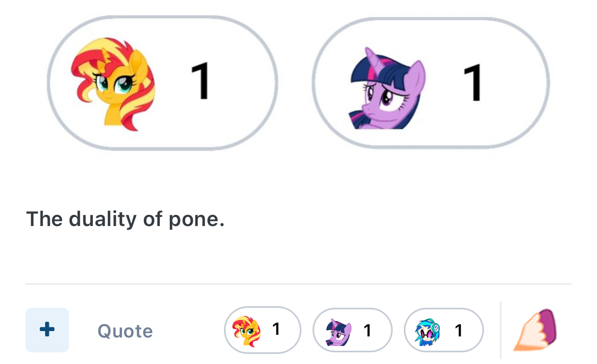597x364 pixels.
Task: Toggle the small Twilight Sparkle reaction pill
Action: coord(352,330)
